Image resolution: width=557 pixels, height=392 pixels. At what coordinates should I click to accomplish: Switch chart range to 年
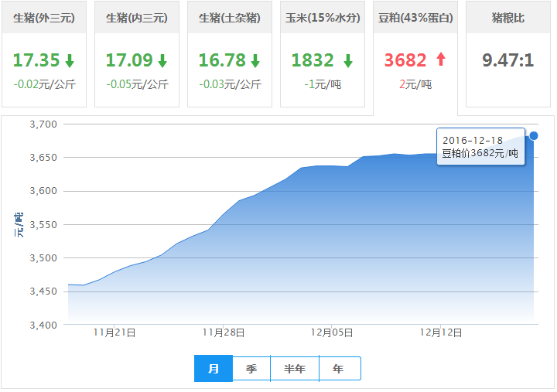tap(340, 369)
